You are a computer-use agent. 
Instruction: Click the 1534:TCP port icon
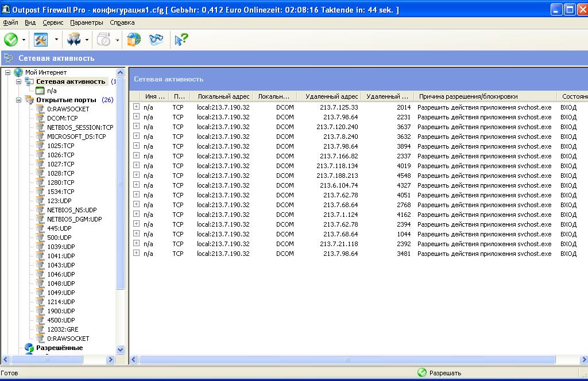(x=40, y=192)
